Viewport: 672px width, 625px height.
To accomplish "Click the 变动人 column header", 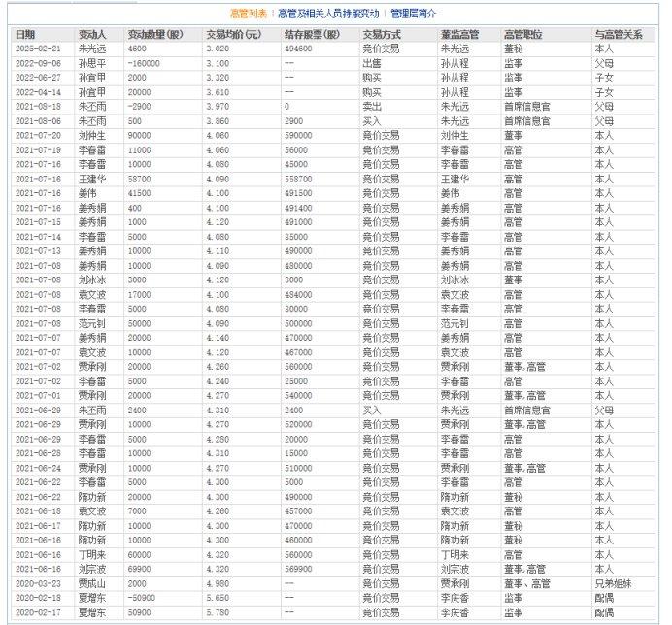I will tap(92, 34).
